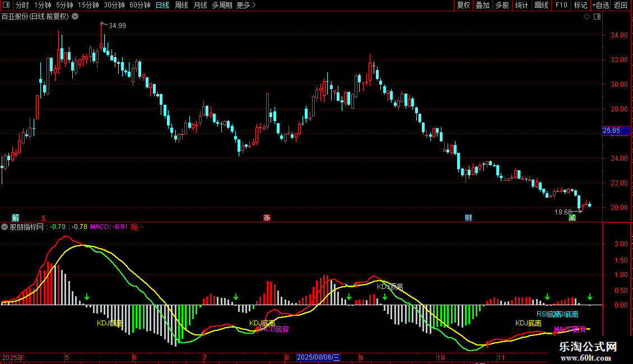Image resolution: width=633 pixels, height=364 pixels.
Task: Select the 30分钟 period tab
Action: [114, 5]
